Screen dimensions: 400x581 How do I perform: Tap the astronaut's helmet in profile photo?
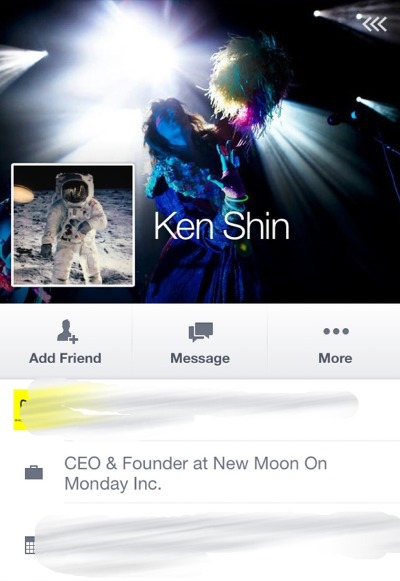[75, 188]
